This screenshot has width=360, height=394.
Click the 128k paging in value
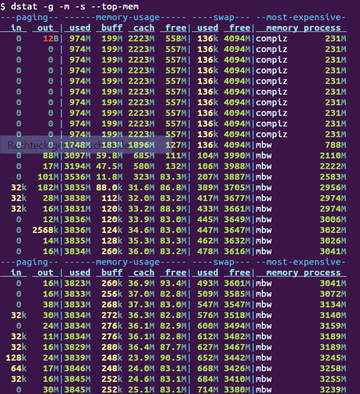16,358
